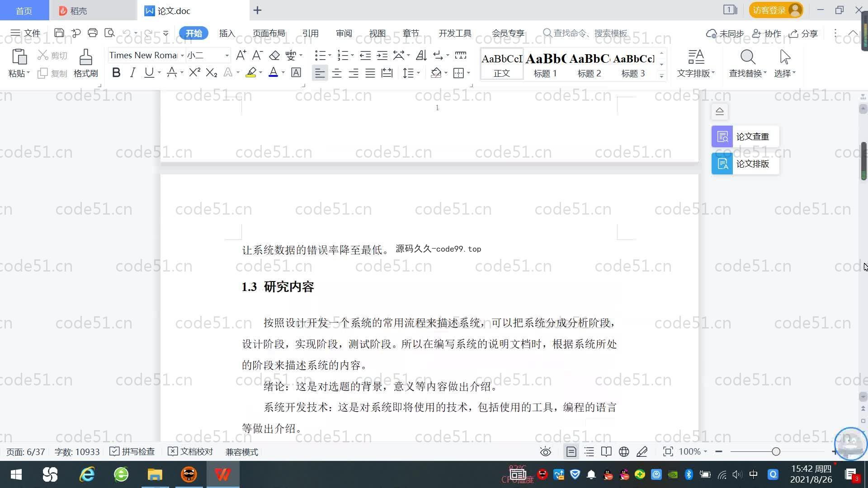Click the character border A icon
This screenshot has width=868, height=488.
click(296, 72)
